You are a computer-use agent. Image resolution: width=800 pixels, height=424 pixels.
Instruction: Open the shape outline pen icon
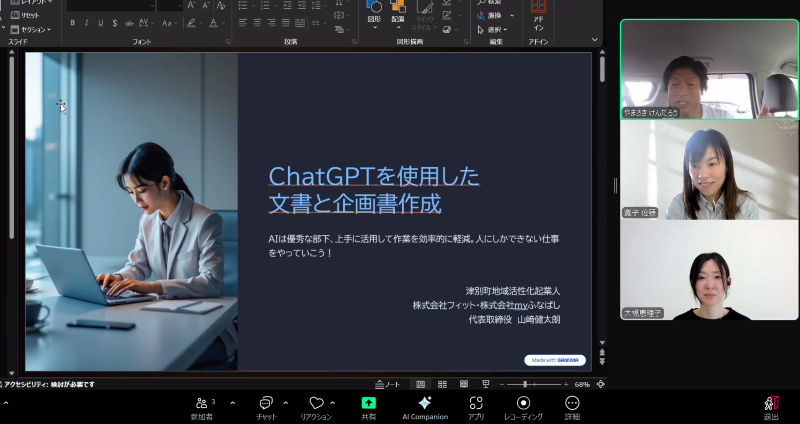pyautogui.click(x=447, y=16)
